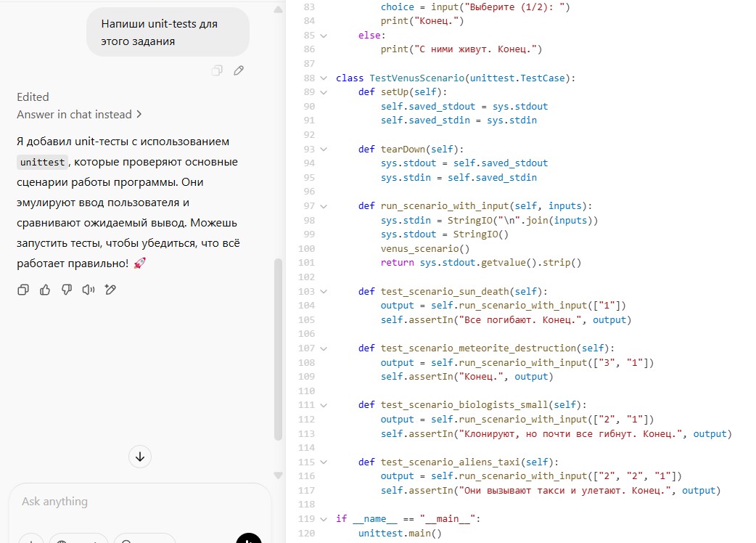Collapse class TestVenusScenario at line 88
This screenshot has width=756, height=543.
click(324, 78)
